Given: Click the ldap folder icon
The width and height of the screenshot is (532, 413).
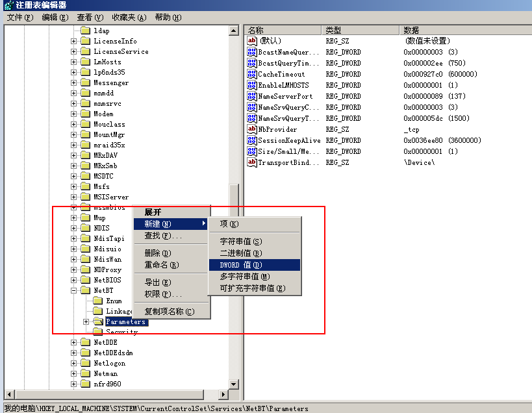Looking at the screenshot, I should click(x=86, y=31).
